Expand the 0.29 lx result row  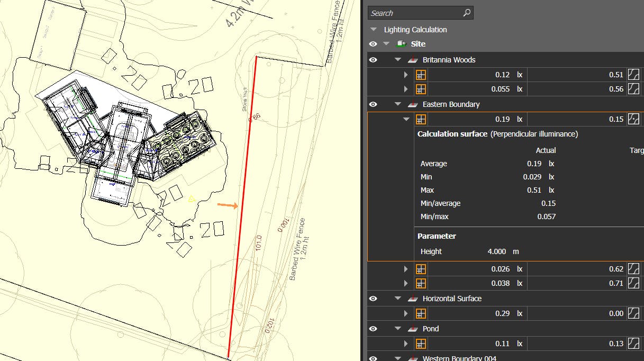click(406, 313)
